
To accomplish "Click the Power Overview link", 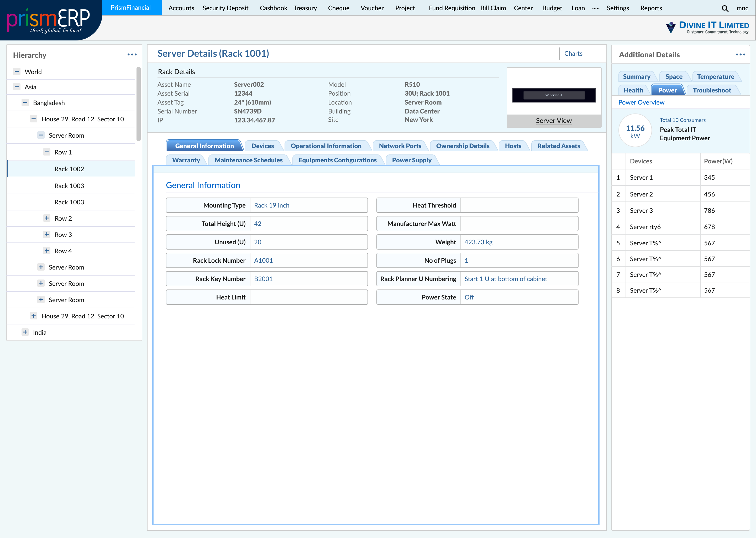I will click(x=641, y=102).
